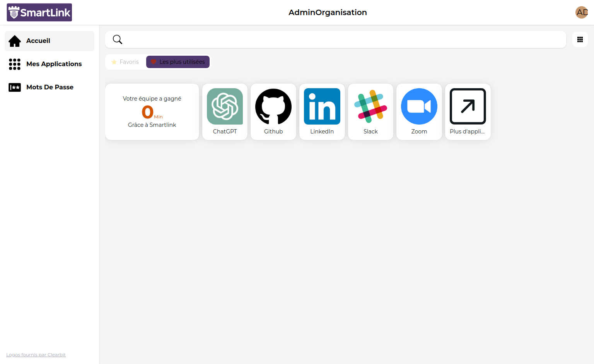Open the LinkedIn tile
The height and width of the screenshot is (364, 594).
coord(322,112)
